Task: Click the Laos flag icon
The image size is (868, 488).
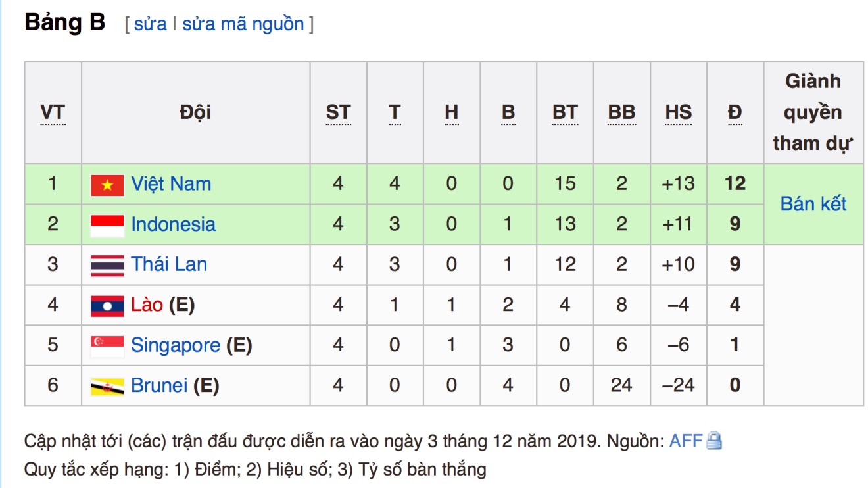Action: [x=107, y=306]
